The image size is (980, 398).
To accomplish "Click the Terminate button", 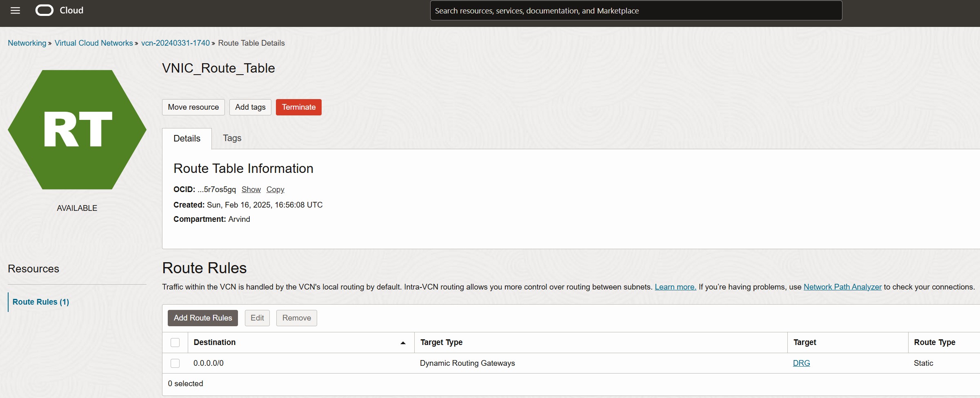I will click(x=298, y=107).
